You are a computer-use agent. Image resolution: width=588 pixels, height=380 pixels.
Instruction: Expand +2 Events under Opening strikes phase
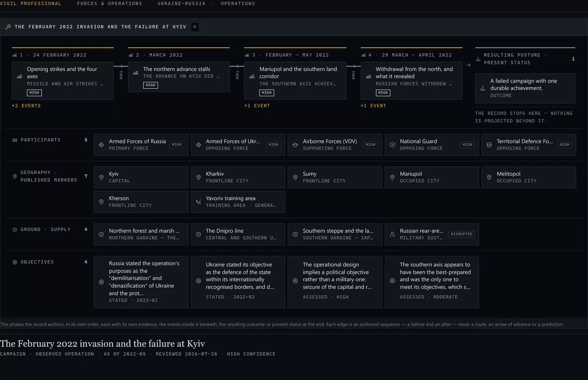(x=26, y=106)
